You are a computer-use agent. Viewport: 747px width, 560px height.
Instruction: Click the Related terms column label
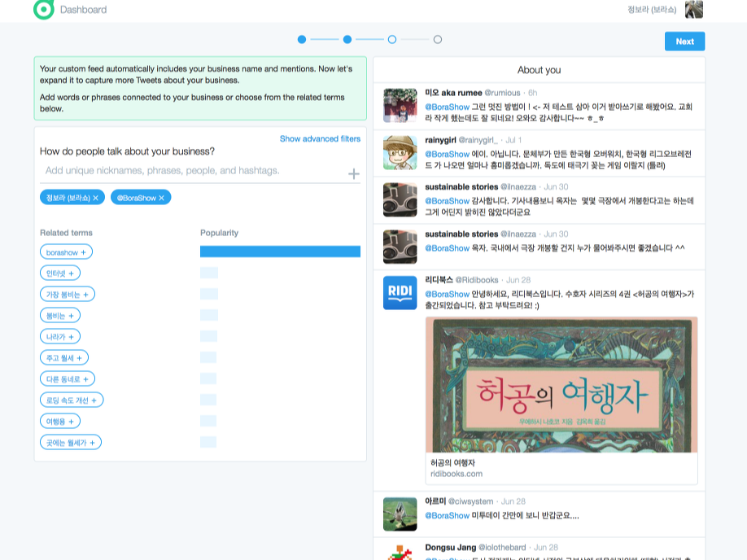66,233
